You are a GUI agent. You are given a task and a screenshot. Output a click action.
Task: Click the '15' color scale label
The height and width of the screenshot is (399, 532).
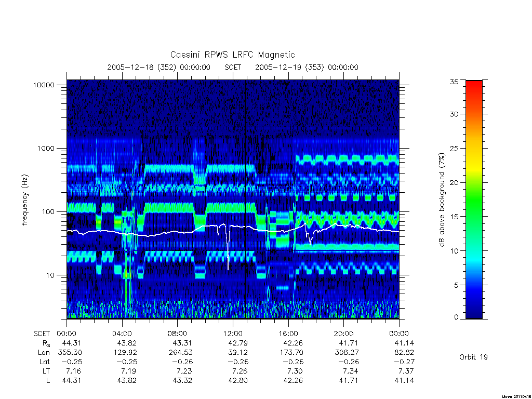point(454,217)
